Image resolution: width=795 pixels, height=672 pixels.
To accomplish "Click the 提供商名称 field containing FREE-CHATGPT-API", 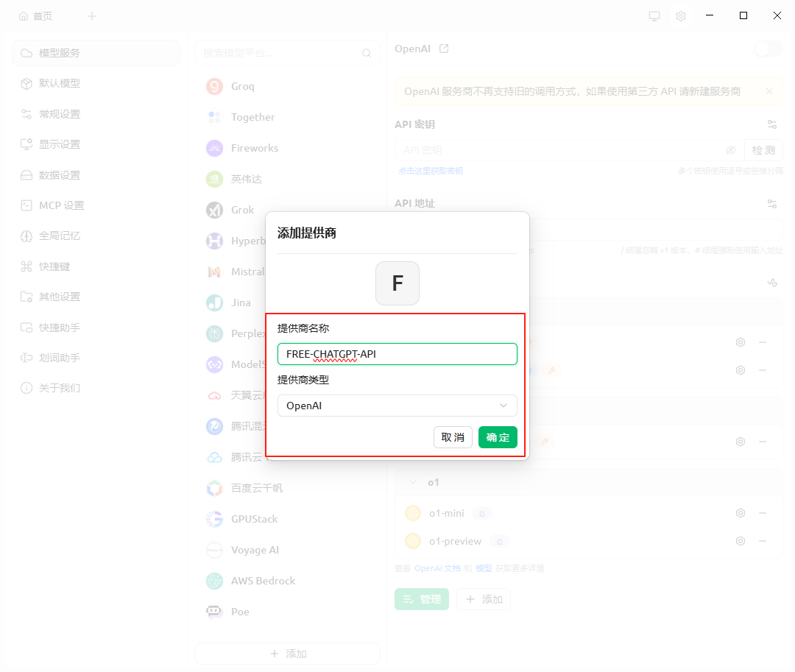I will tap(397, 354).
